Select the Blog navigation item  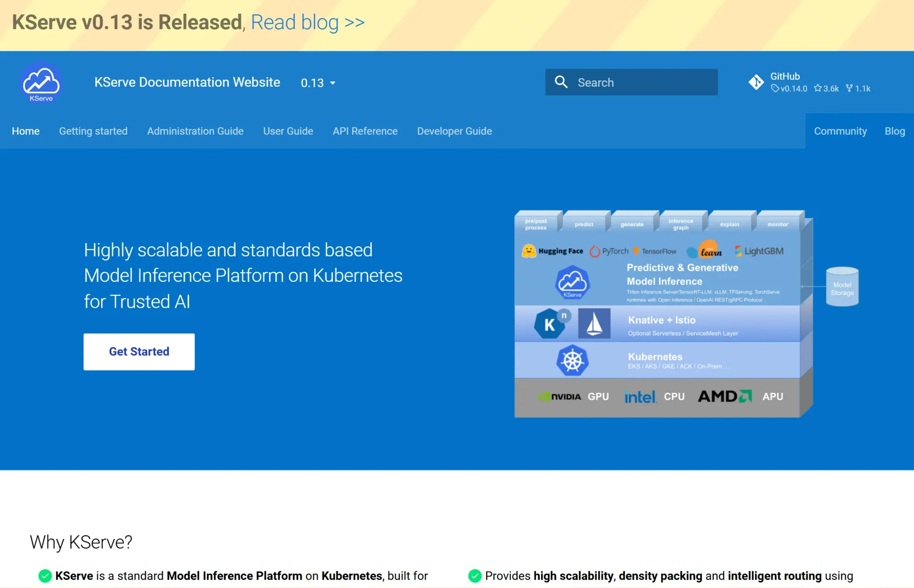[x=895, y=131]
